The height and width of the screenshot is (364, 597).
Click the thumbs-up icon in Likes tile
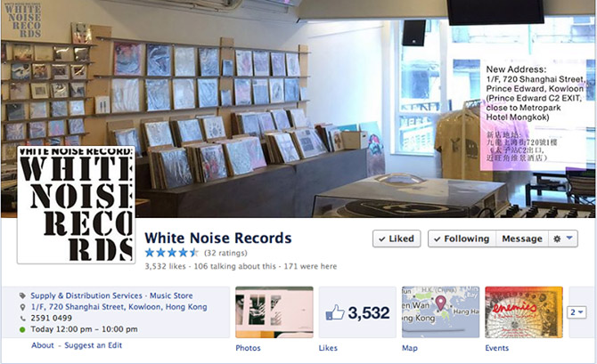click(335, 312)
